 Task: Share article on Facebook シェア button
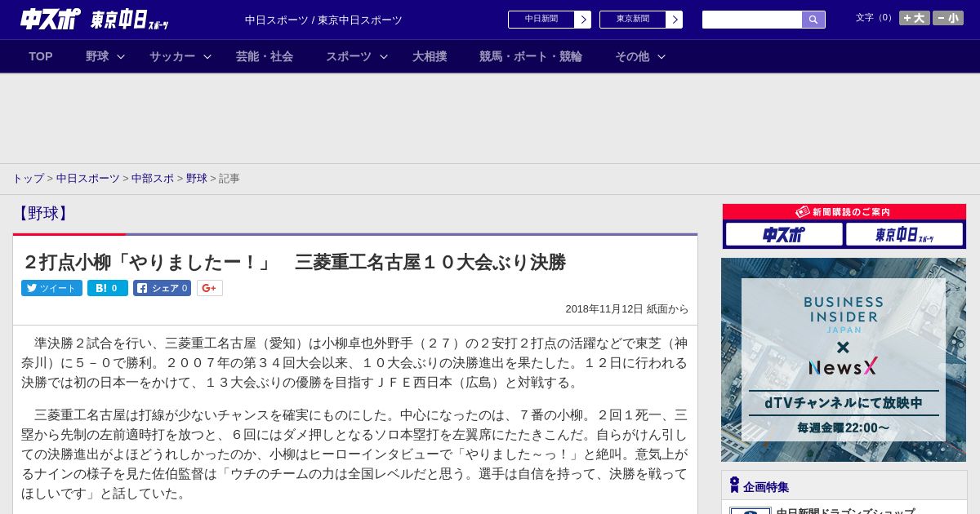163,288
